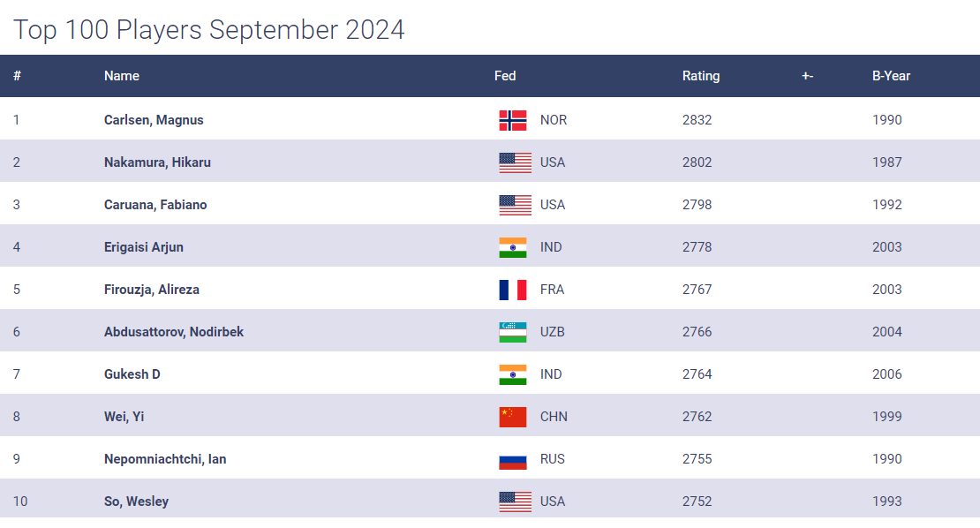
Task: Click the Rating column header
Action: (x=701, y=76)
